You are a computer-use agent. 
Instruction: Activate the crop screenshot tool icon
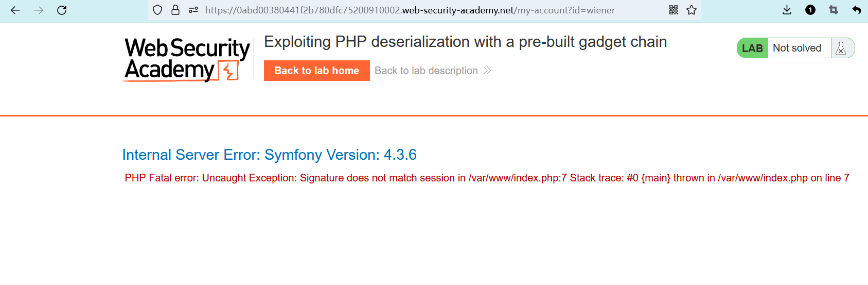[834, 10]
